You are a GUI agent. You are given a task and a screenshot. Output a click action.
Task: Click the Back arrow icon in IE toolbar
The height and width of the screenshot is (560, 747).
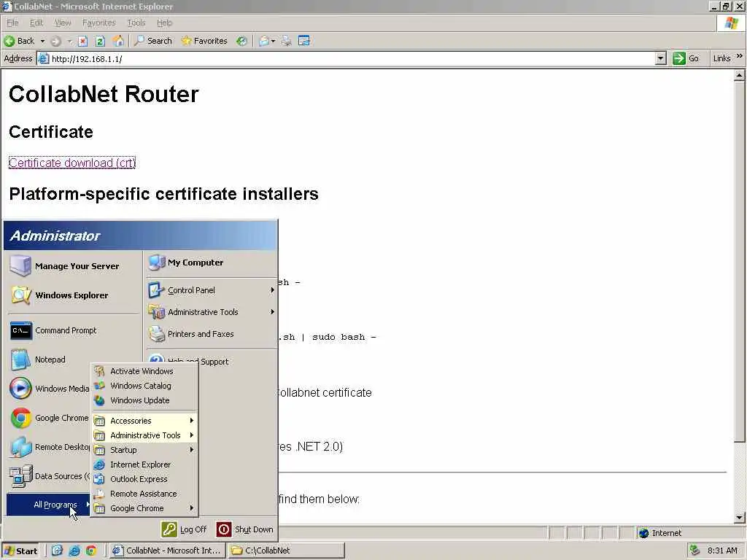[x=9, y=41]
